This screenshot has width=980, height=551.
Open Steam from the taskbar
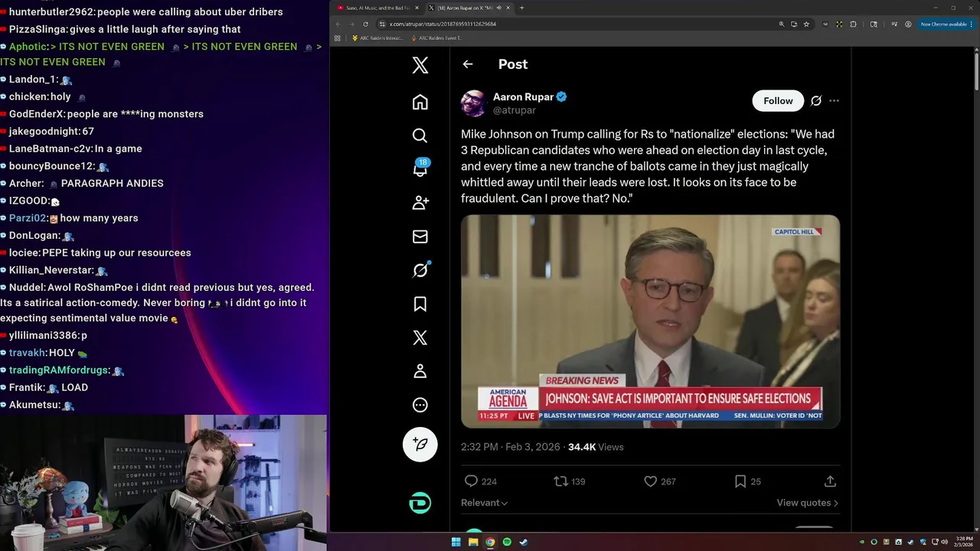click(x=524, y=542)
